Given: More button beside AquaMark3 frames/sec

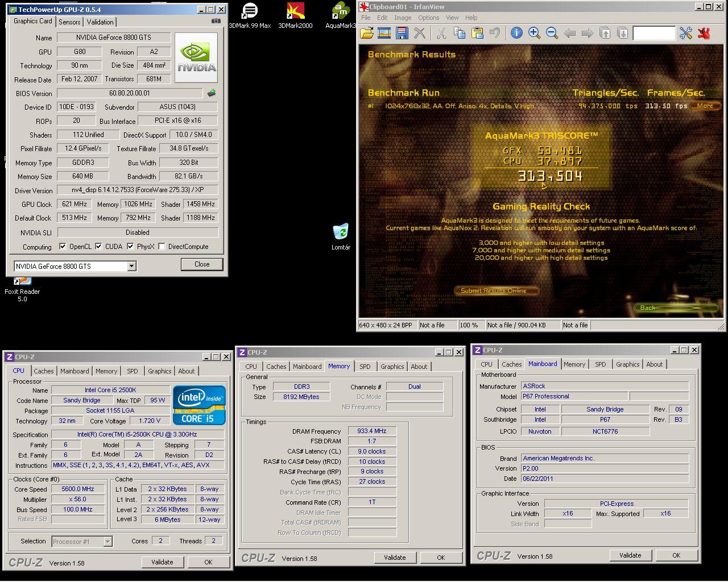Looking at the screenshot, I should click(x=705, y=106).
